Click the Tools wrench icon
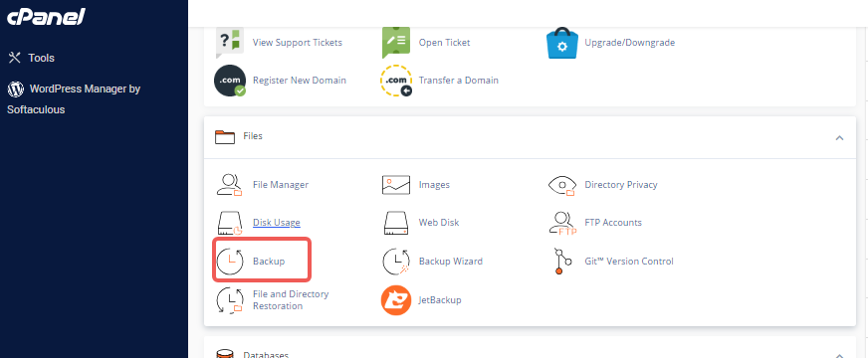Screen dimensions: 868x358 coord(15,58)
